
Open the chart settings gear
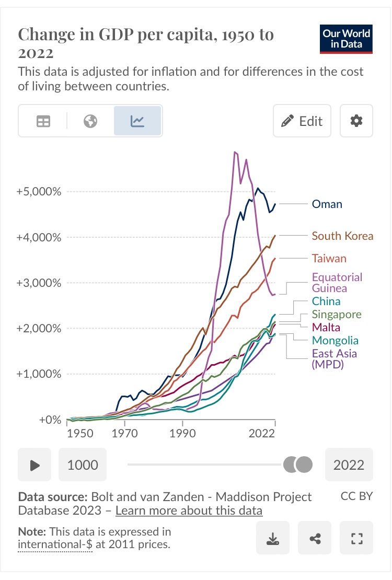click(x=356, y=121)
